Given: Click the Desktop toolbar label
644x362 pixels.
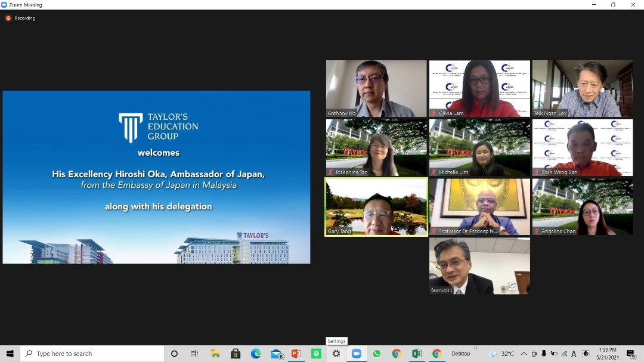Looking at the screenshot, I should tap(461, 354).
